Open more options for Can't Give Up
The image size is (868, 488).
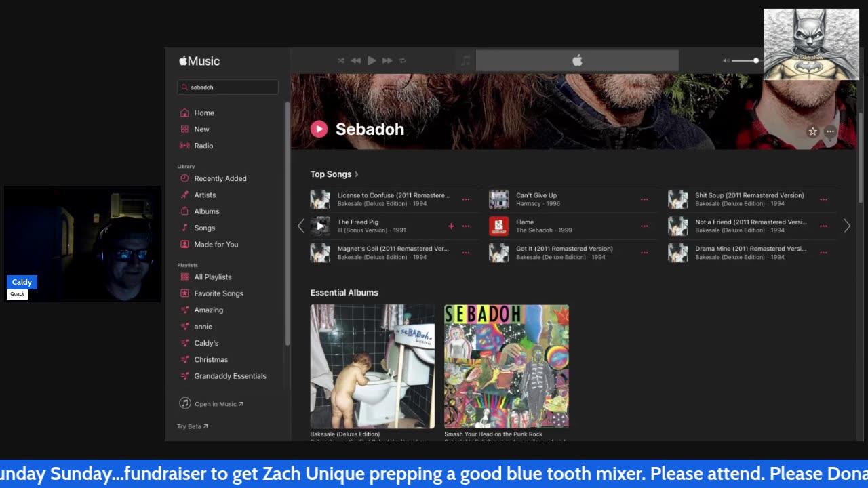pos(644,199)
